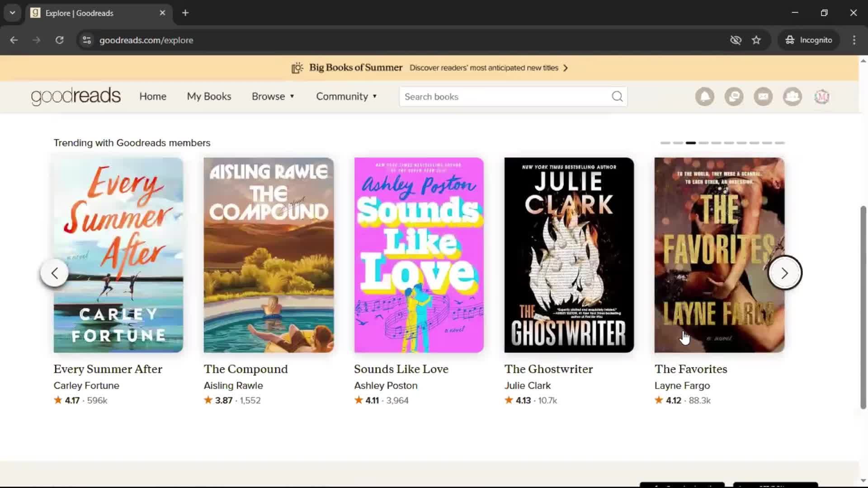Close the Explore | Goodreads tab
The height and width of the screenshot is (488, 868).
click(162, 13)
